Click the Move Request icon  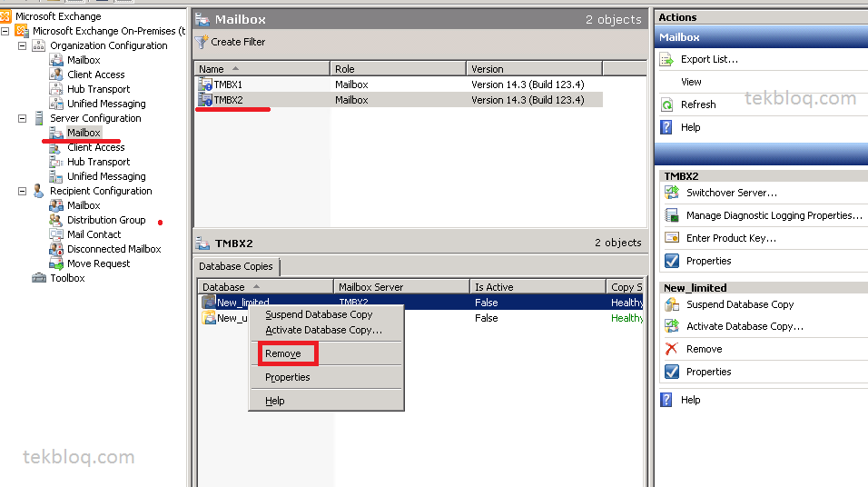point(56,263)
